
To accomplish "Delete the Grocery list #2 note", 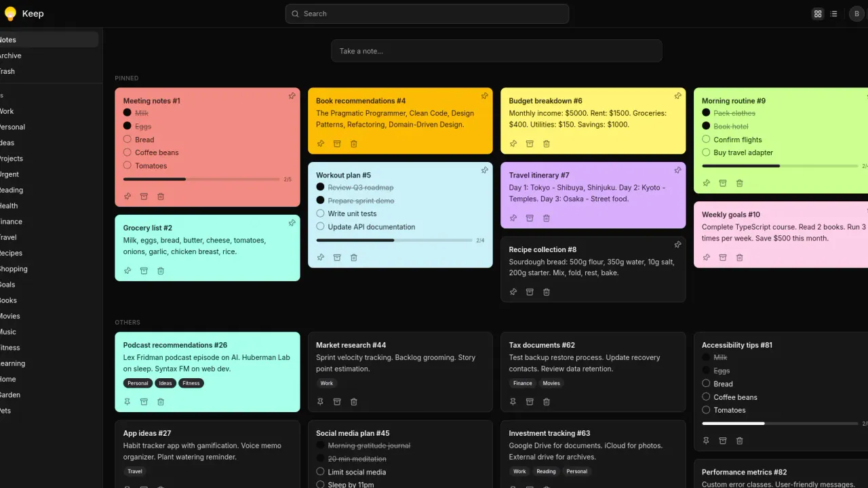I will point(161,271).
